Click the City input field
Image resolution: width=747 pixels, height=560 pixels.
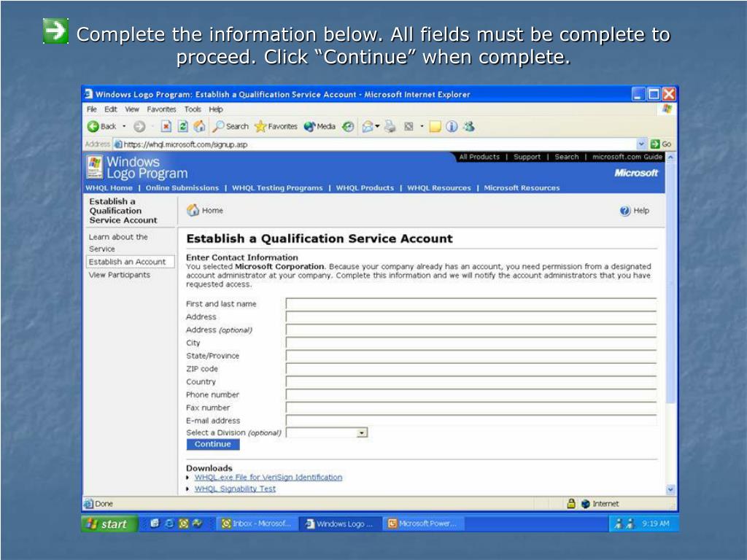click(x=471, y=343)
